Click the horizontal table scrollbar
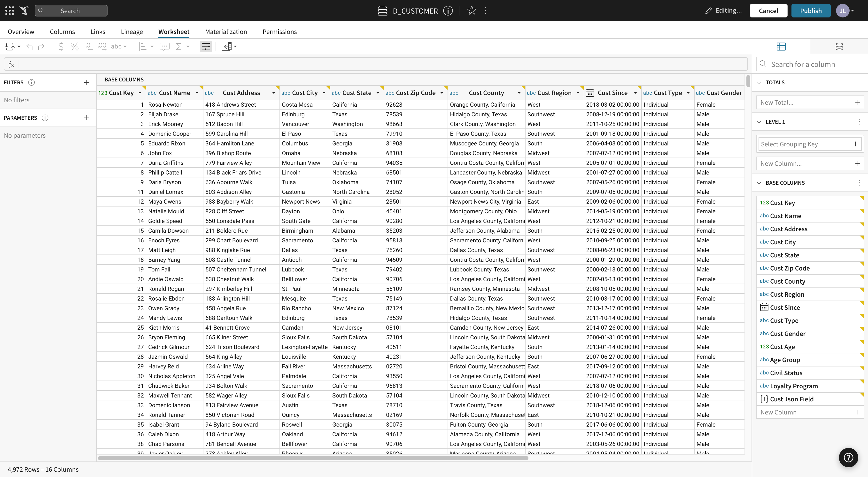This screenshot has width=868, height=477. coord(313,458)
